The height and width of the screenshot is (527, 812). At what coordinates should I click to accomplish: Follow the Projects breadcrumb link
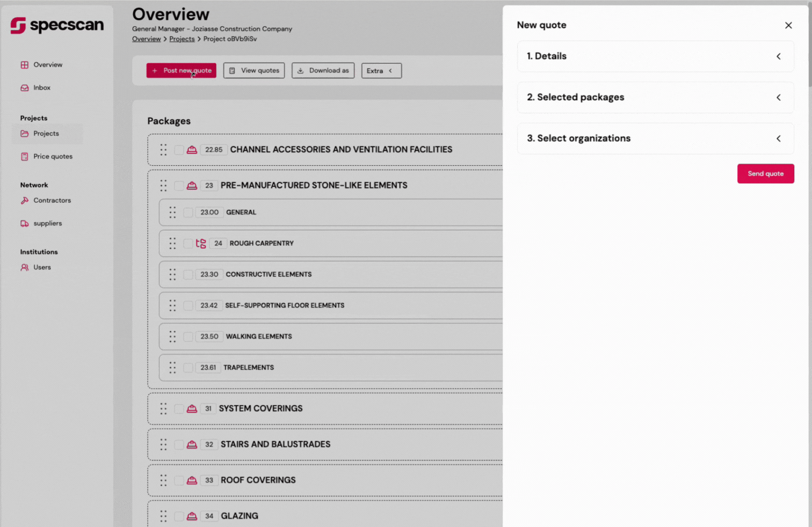pyautogui.click(x=182, y=39)
